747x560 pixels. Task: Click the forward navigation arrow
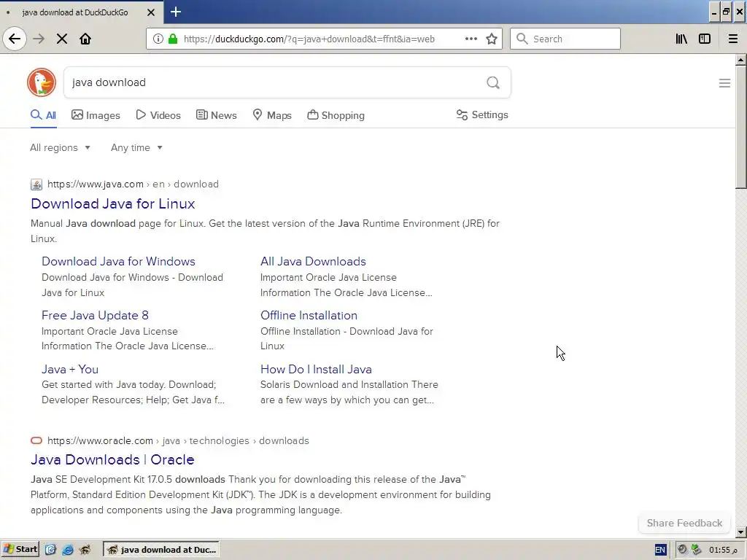39,39
